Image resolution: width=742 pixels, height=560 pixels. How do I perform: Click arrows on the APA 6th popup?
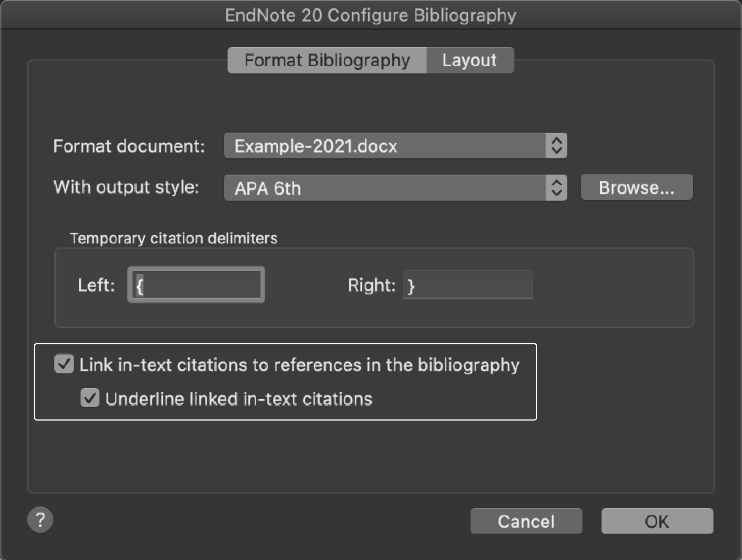(556, 188)
